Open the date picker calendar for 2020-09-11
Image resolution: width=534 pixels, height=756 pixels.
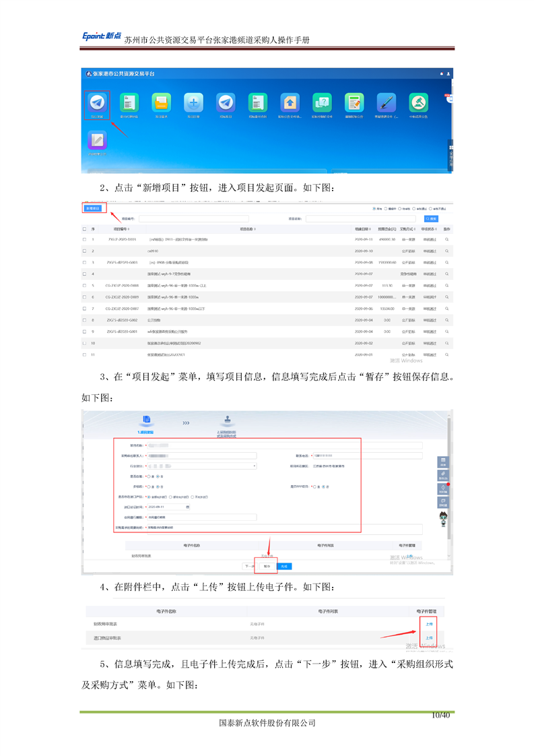tap(188, 506)
